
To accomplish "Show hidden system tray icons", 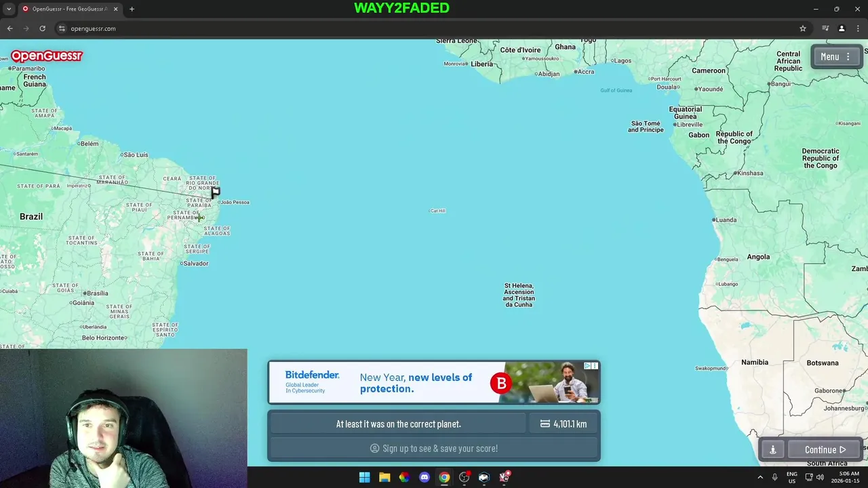I will pos(760,477).
